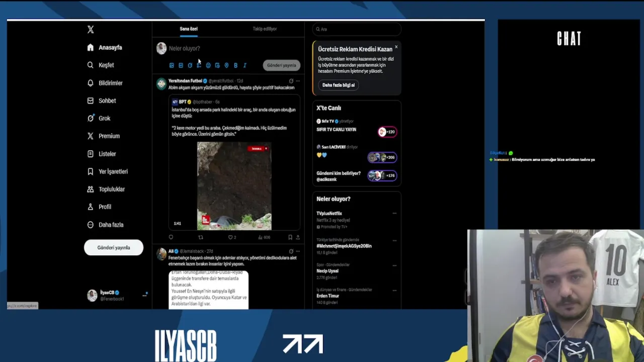
Task: Join Gündemi kim belirliyor? space
Action: click(339, 176)
